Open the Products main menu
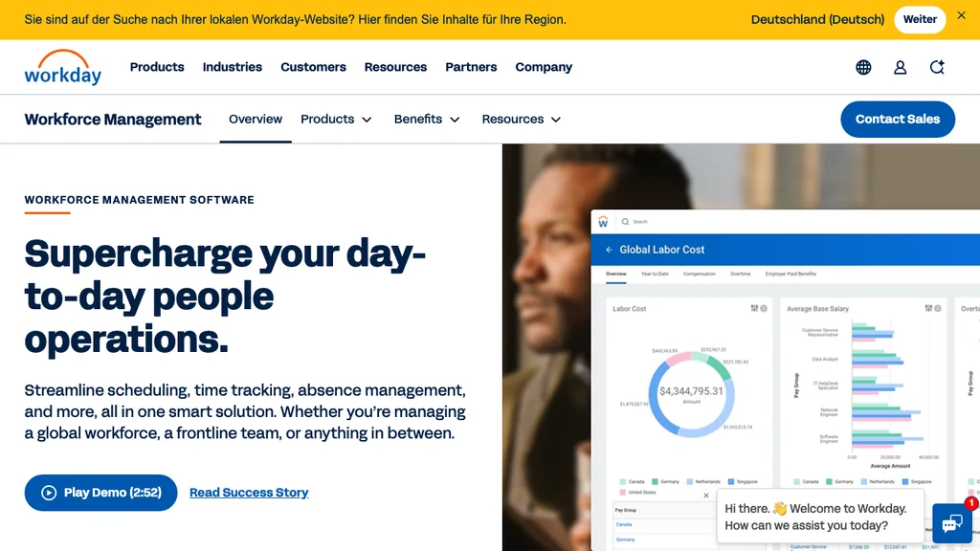This screenshot has width=980, height=551. click(157, 67)
